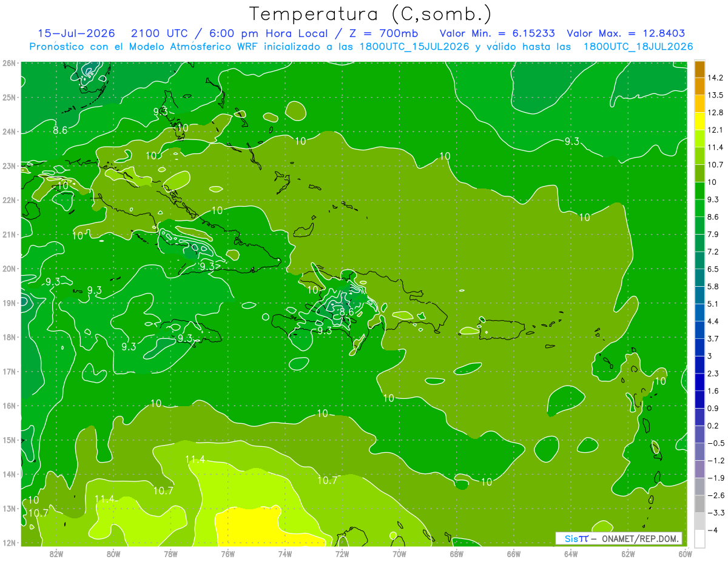Click the 62W longitude axis label
This screenshot has height=562, width=728.
point(628,554)
